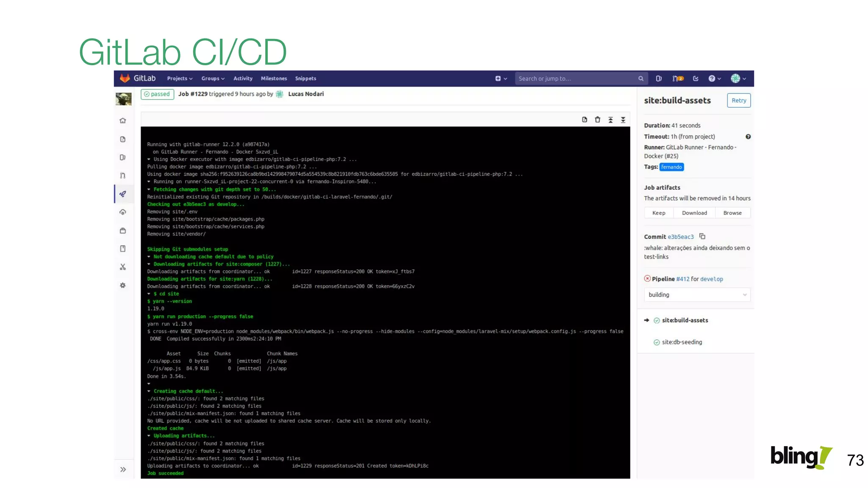Open Snippets scissors sidebar icon
Viewport: 868px width, 488px height.
(x=123, y=267)
